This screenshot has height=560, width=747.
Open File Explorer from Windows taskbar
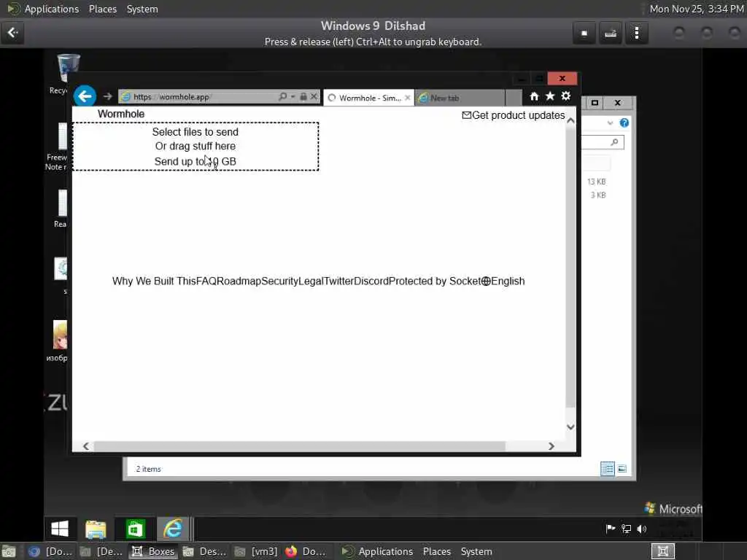(96, 529)
